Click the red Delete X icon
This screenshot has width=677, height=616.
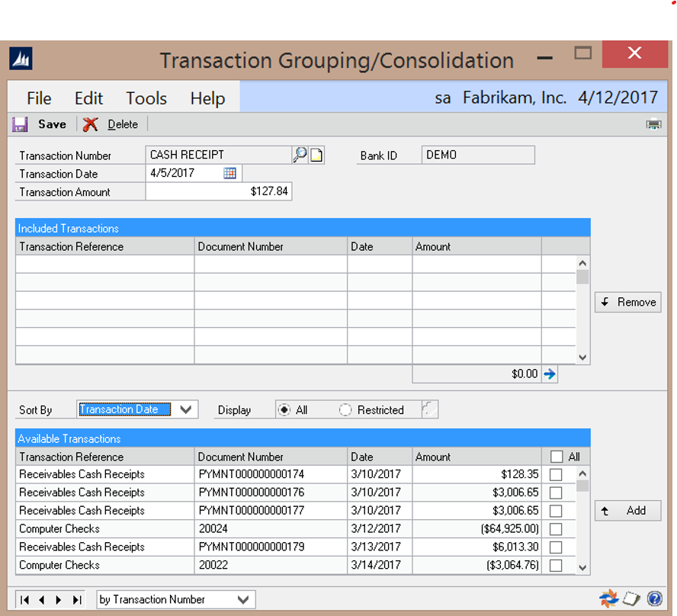pyautogui.click(x=91, y=124)
